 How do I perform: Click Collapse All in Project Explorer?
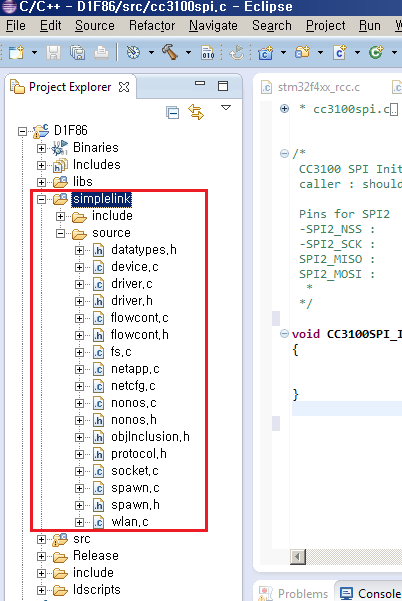(x=172, y=113)
